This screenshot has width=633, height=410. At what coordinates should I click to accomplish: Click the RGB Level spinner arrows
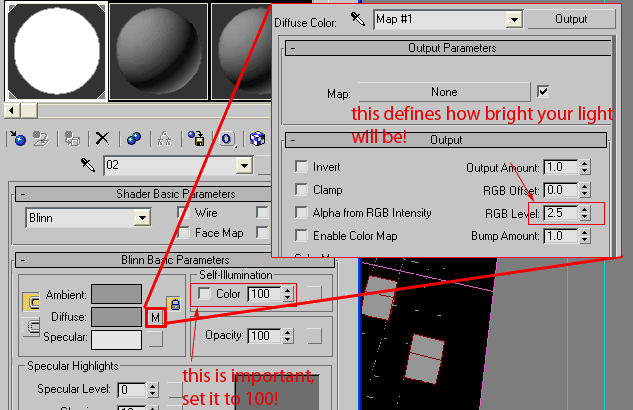click(585, 213)
